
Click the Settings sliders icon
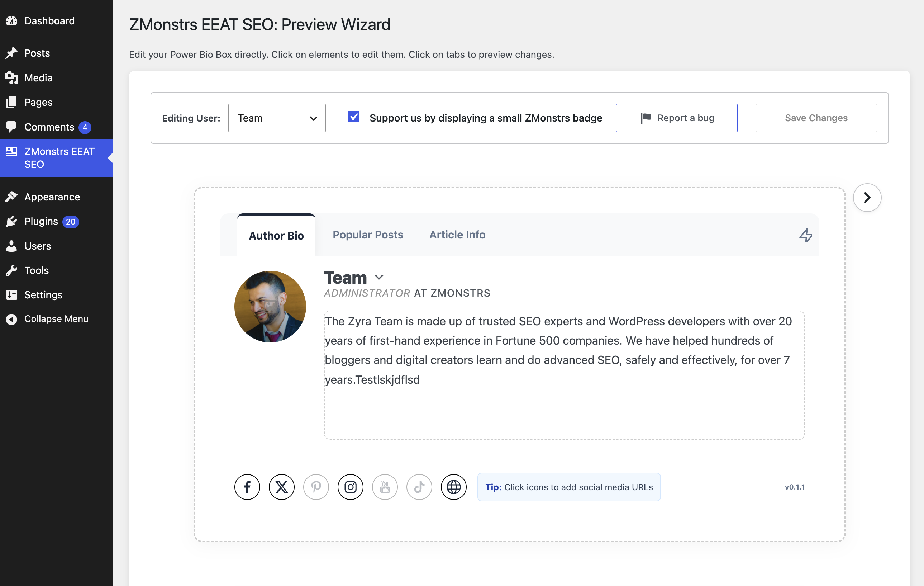click(11, 294)
